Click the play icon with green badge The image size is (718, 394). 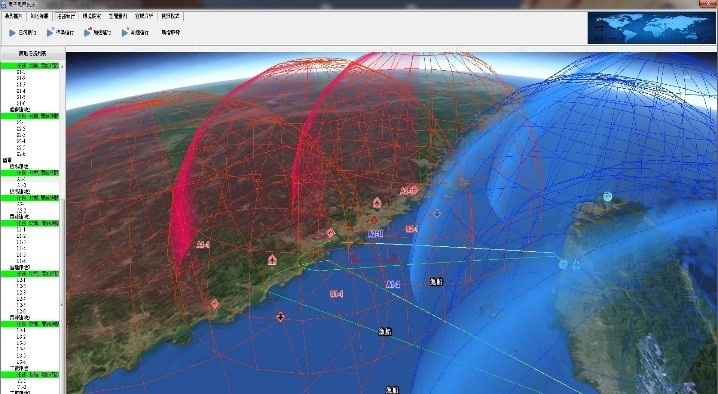click(x=125, y=33)
